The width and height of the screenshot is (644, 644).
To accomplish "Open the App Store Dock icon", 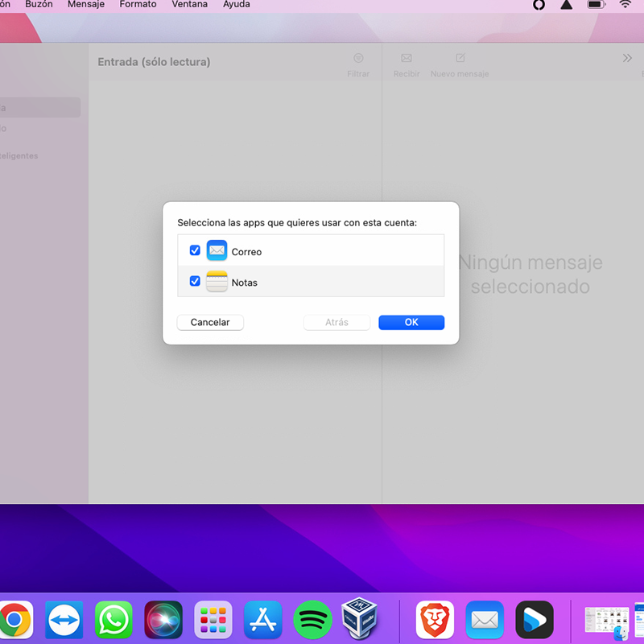I will [263, 620].
